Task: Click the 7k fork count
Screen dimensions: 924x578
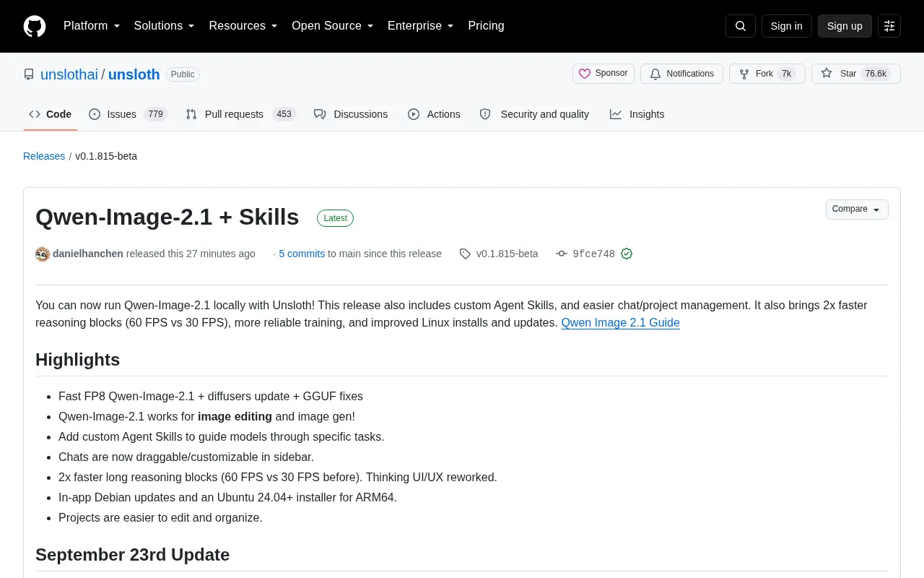Action: click(x=786, y=74)
